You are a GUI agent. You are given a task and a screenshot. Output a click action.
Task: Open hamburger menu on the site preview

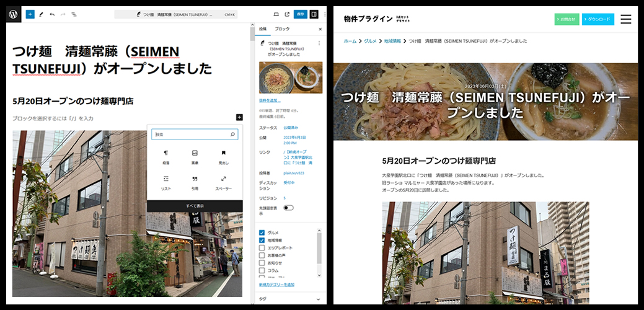625,19
